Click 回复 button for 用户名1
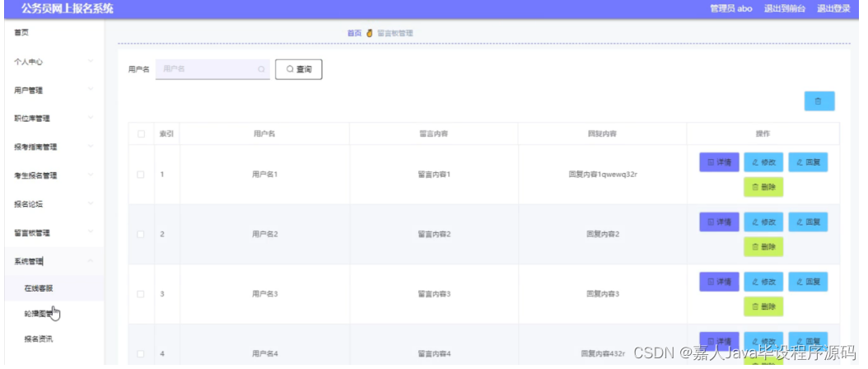The image size is (868, 369). pyautogui.click(x=808, y=162)
